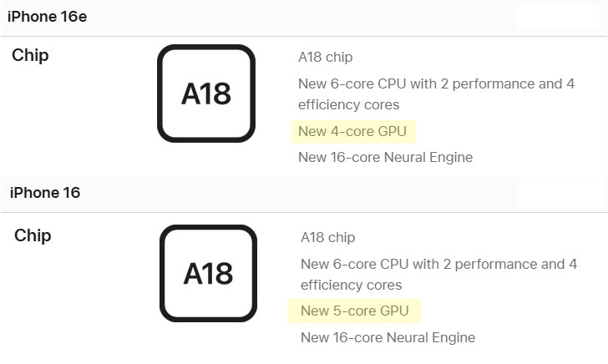608x364 pixels.
Task: Click the white blank box in iPhone 16e header
Action: [x=557, y=17]
